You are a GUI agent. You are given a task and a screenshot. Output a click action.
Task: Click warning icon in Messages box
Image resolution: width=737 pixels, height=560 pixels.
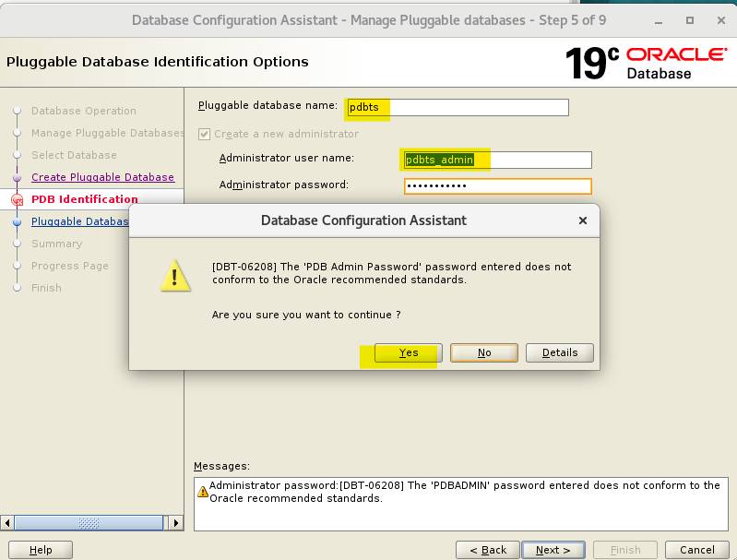[203, 492]
